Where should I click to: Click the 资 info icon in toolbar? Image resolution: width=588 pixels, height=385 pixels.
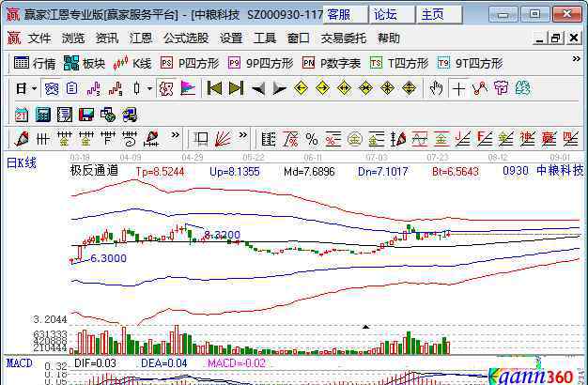click(x=52, y=89)
